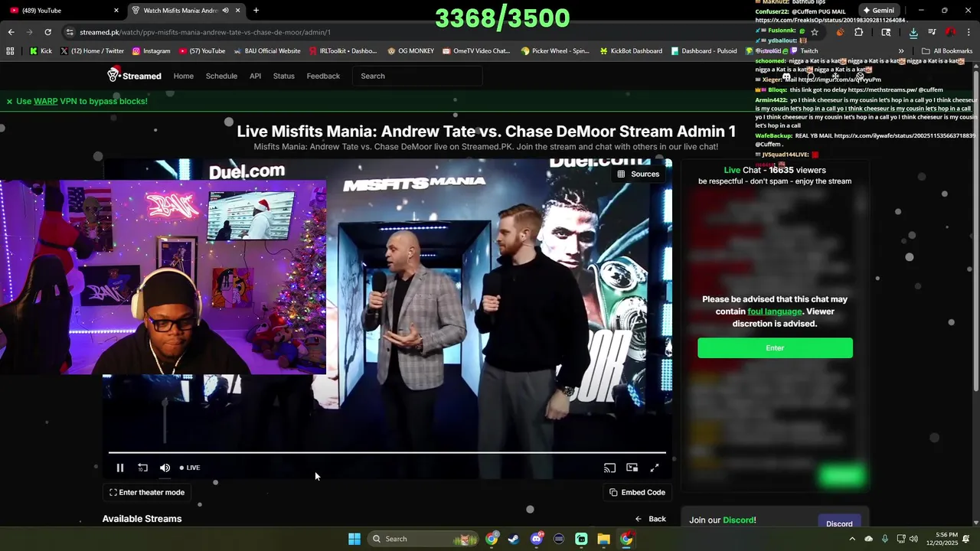980x551 pixels.
Task: Pause the live video stream
Action: (120, 468)
